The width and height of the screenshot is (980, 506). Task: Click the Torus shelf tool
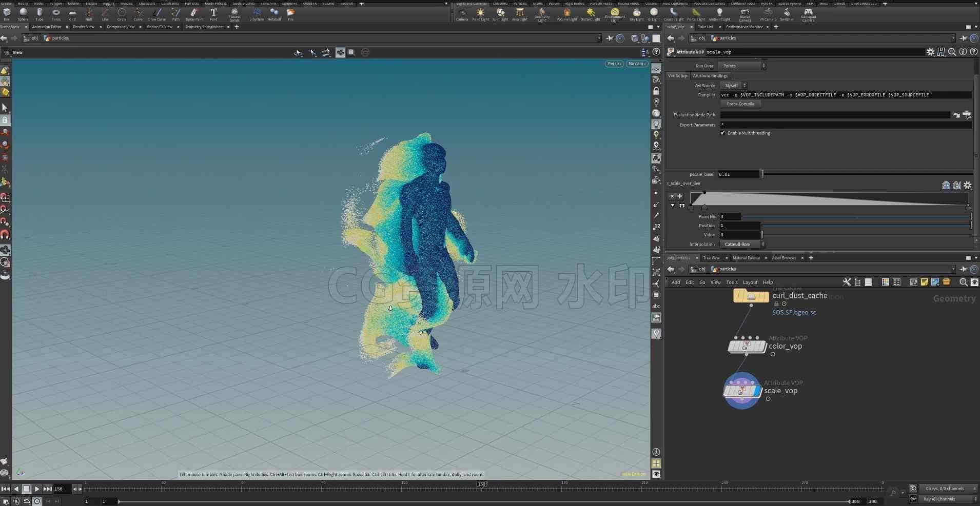(x=56, y=13)
